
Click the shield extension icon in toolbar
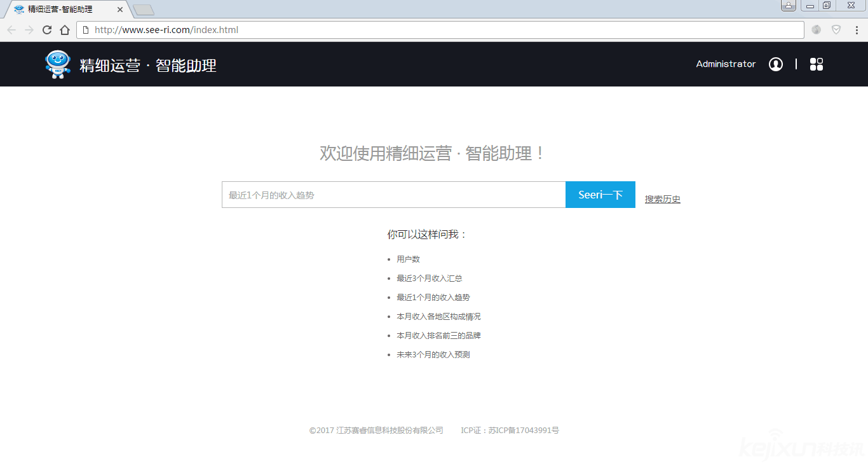(x=836, y=30)
